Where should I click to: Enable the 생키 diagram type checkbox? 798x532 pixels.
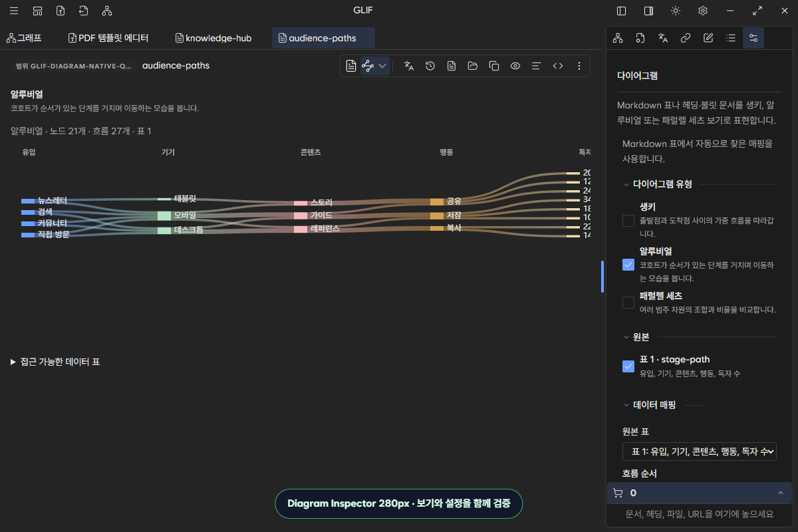tap(628, 221)
